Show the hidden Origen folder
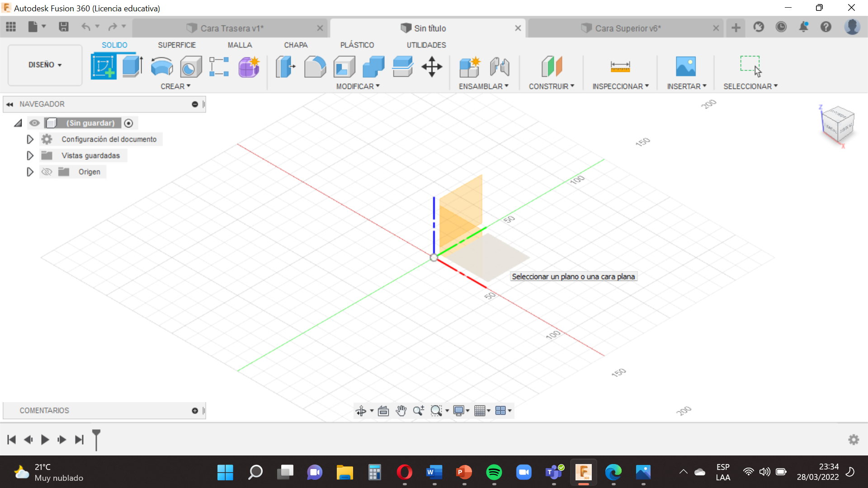Viewport: 868px width, 488px height. (47, 172)
